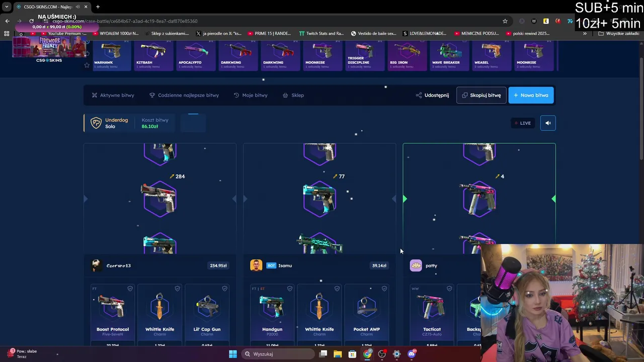Open the Windows Start menu
Screen dimensions: 644x362
233,354
